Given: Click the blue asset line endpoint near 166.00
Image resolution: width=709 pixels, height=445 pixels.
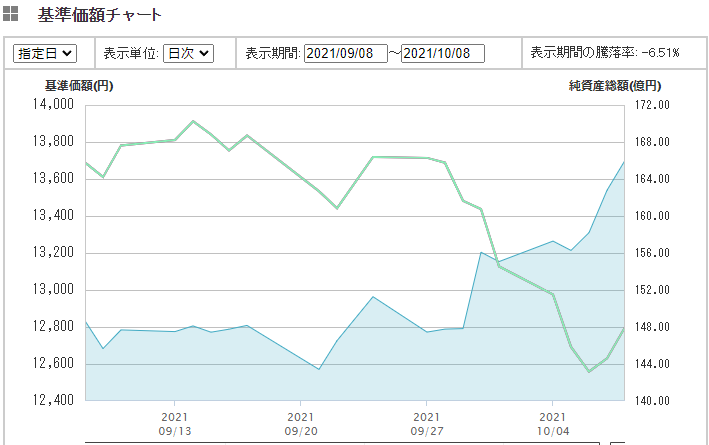Looking at the screenshot, I should click(624, 162).
